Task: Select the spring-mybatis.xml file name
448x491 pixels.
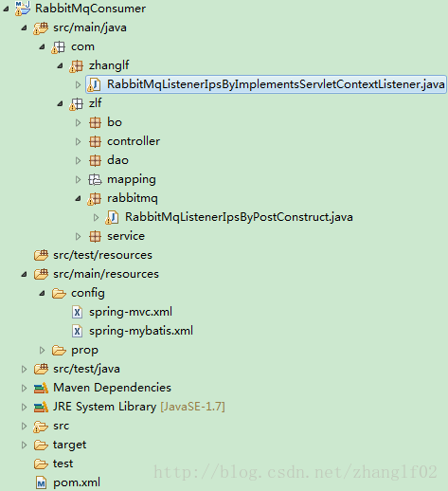Action: click(141, 331)
